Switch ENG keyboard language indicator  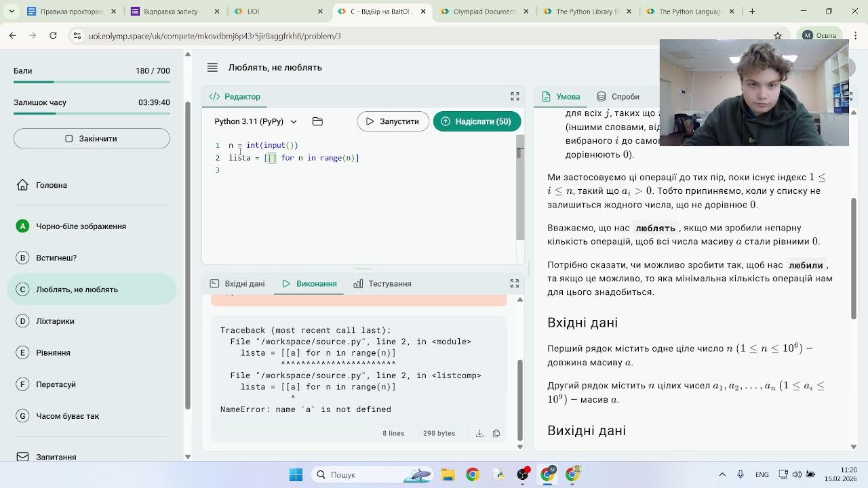coord(762,474)
